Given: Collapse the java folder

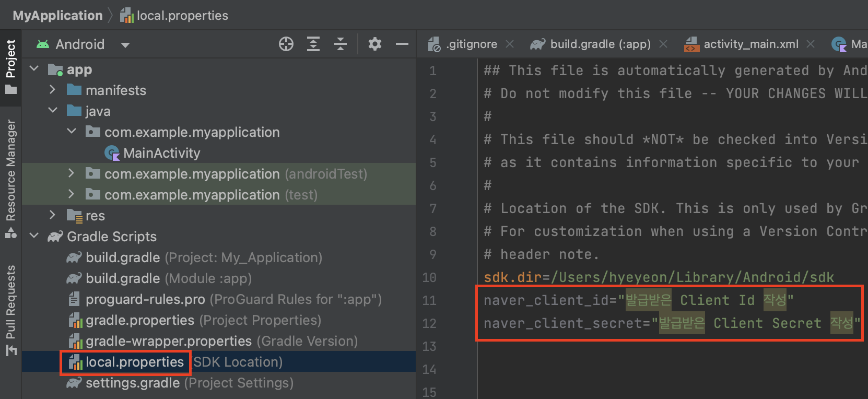Looking at the screenshot, I should point(53,110).
